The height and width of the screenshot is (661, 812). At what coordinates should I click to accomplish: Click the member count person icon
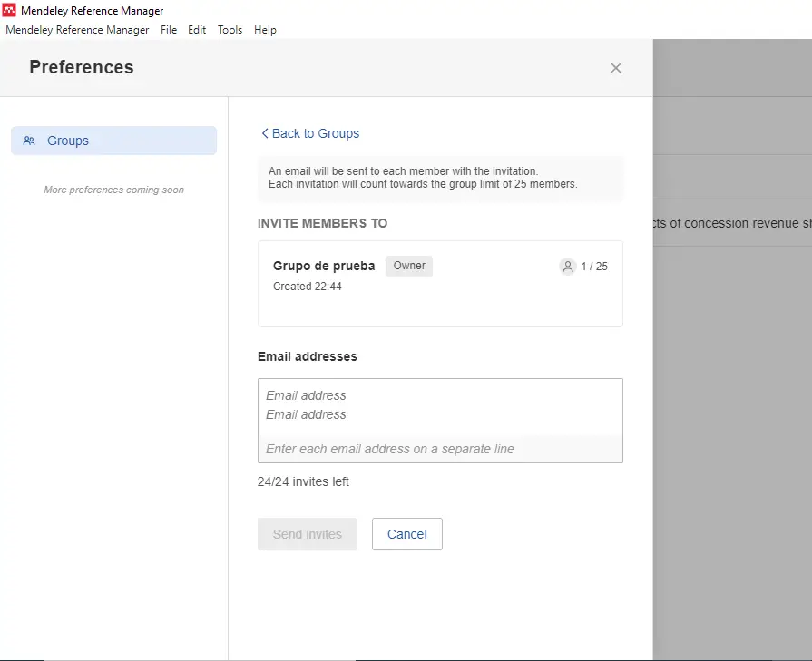click(x=568, y=266)
